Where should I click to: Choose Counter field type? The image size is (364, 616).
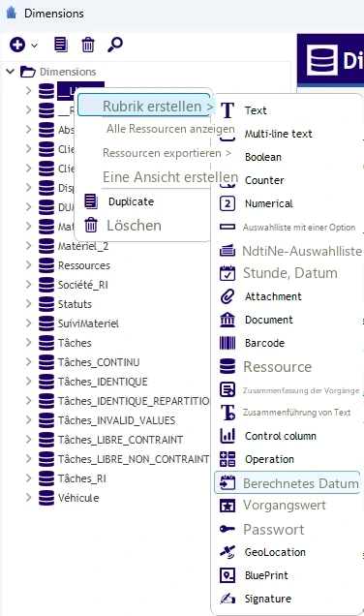pos(264,180)
